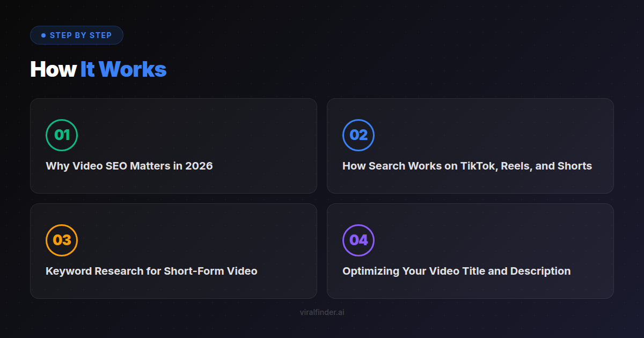The width and height of the screenshot is (644, 338).
Task: Open "Optimizing Your Video Title and Description" title
Action: [x=456, y=271]
